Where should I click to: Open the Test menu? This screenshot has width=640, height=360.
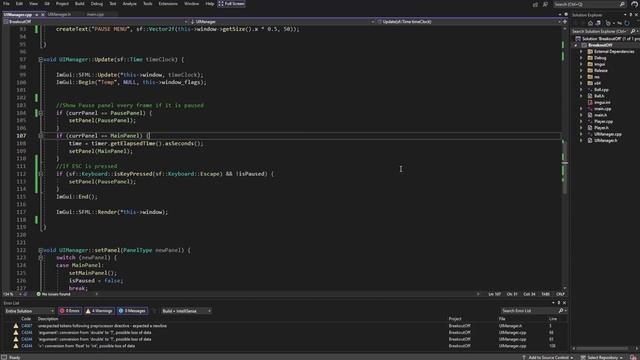pos(112,4)
